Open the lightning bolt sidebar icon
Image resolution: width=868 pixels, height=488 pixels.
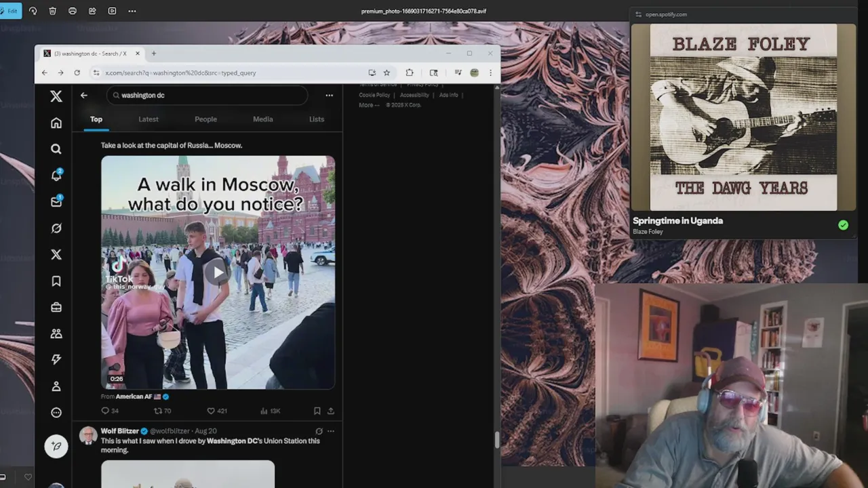tap(56, 360)
